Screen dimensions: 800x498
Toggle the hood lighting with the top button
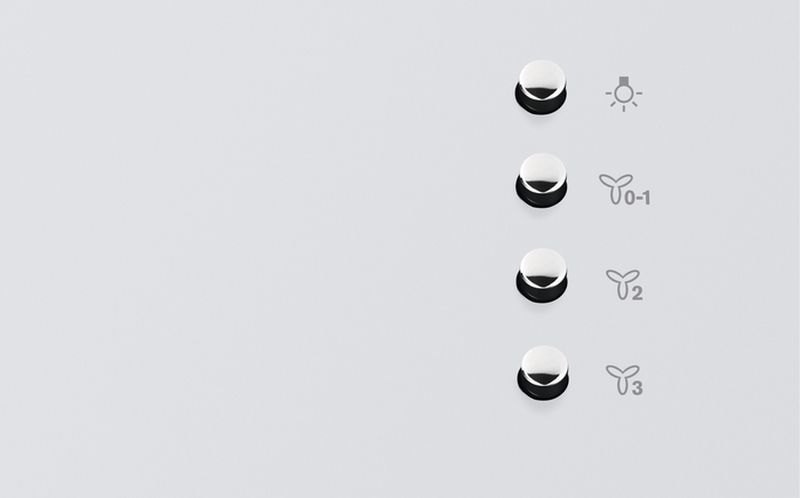[540, 87]
